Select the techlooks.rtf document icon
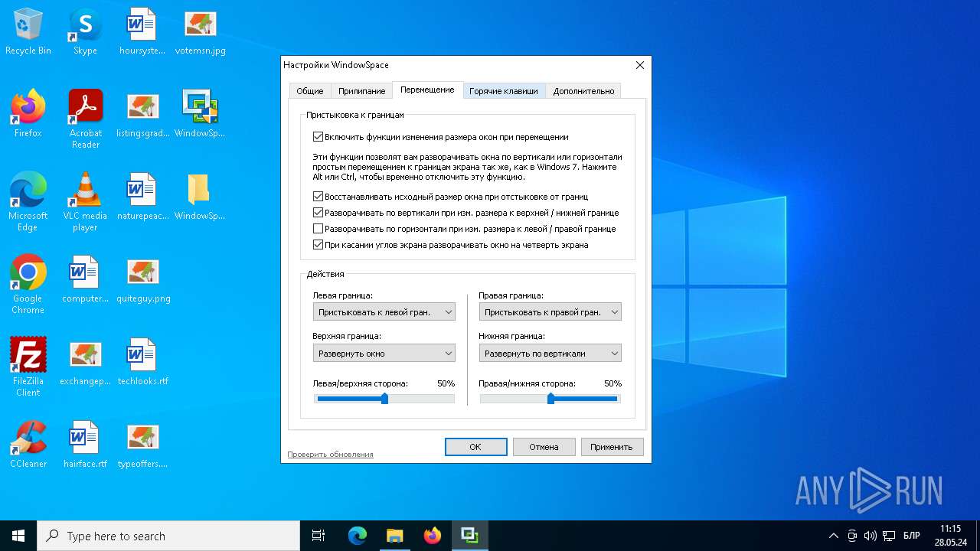Screen dimensions: 980x551 click(142, 363)
